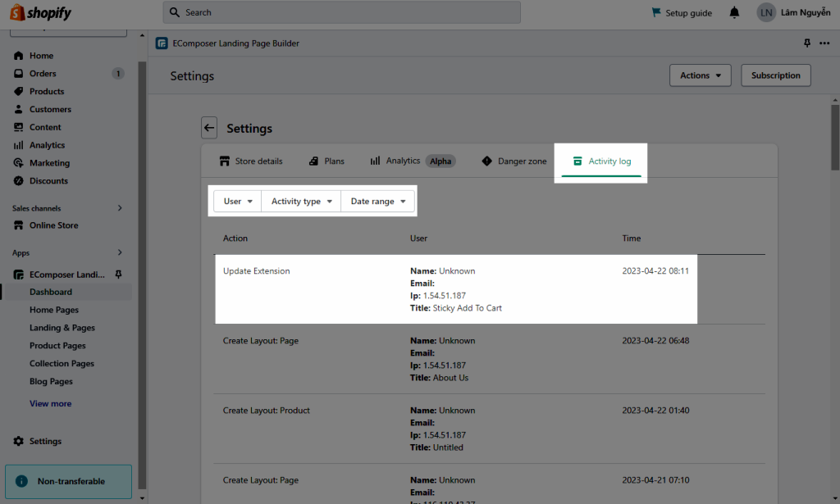This screenshot has height=504, width=840.
Task: Click the Customers person icon
Action: (18, 109)
